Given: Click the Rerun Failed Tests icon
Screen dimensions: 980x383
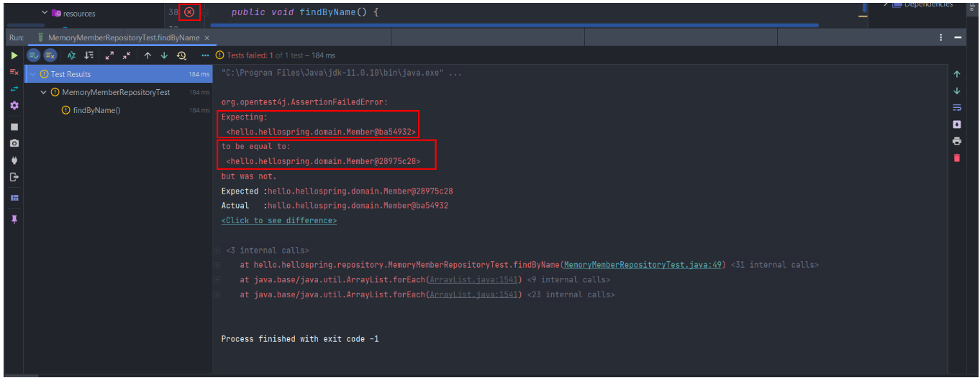Looking at the screenshot, I should 14,72.
